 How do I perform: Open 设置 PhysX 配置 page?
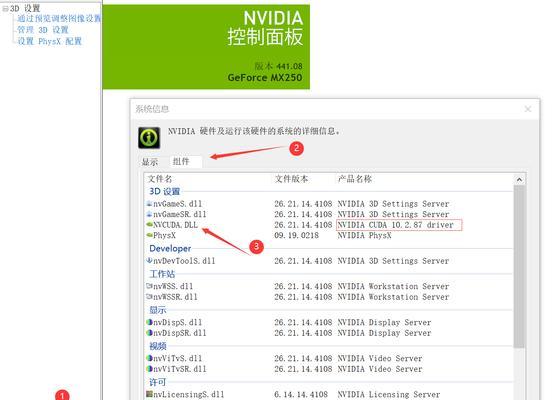coord(49,41)
